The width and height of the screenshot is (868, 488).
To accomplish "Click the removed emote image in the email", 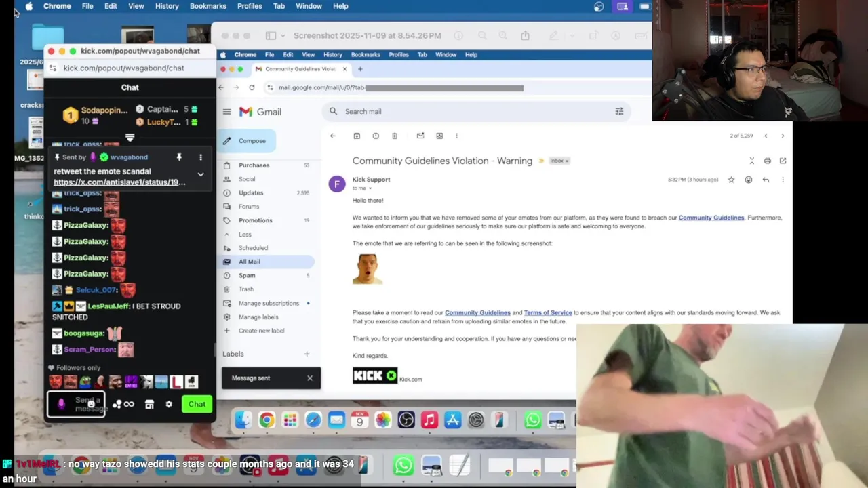I will point(368,269).
